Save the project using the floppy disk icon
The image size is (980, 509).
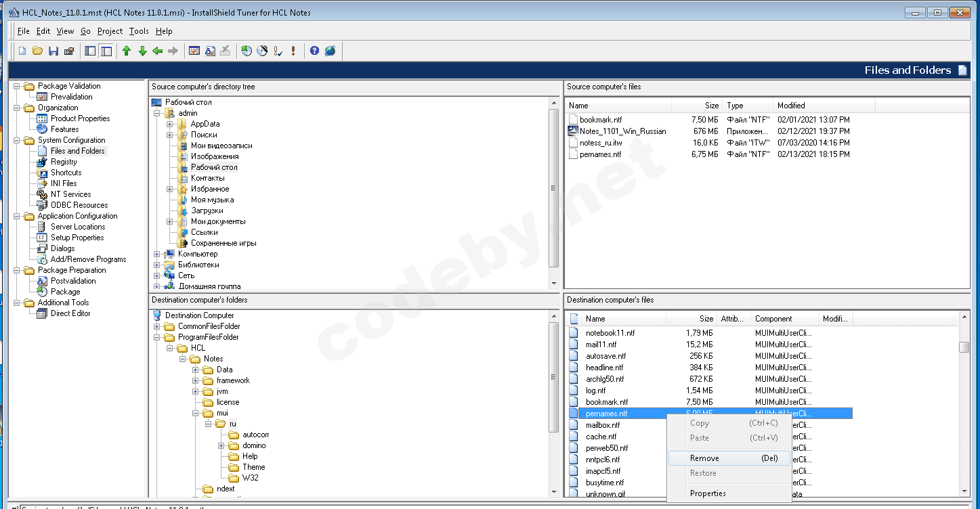[54, 51]
